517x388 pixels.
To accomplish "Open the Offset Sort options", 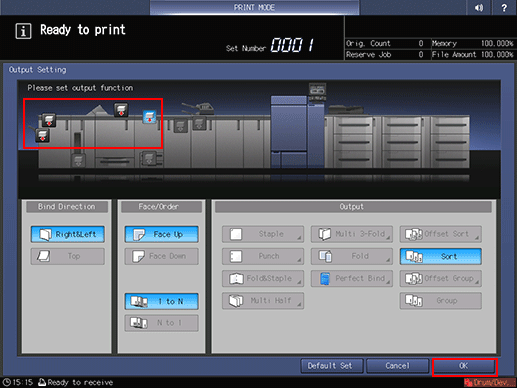I will 441,234.
